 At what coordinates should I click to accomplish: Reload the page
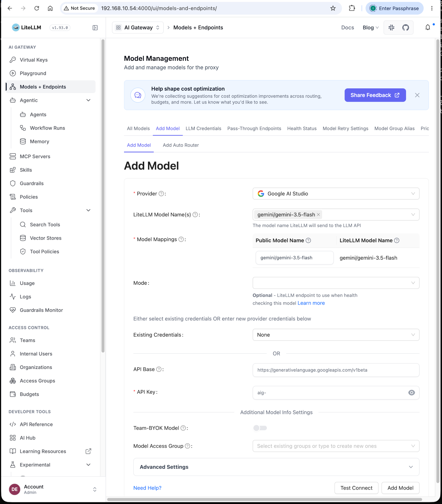coord(37,8)
